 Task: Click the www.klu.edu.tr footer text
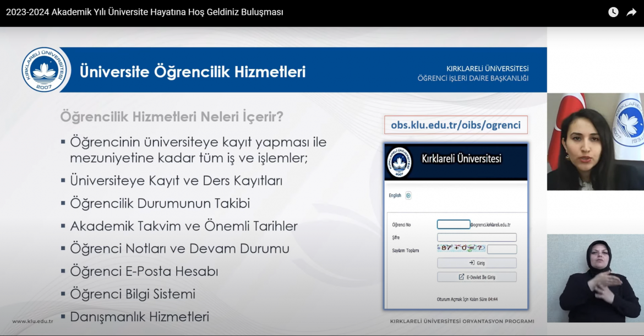32,321
